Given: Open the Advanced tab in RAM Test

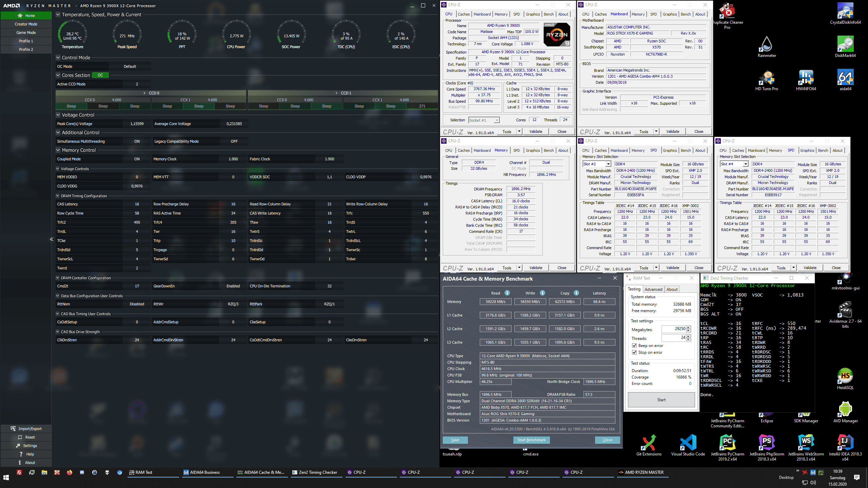Looking at the screenshot, I should point(653,289).
